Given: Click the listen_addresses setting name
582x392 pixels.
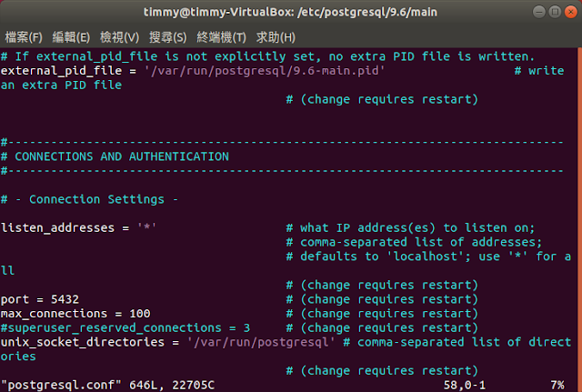Looking at the screenshot, I should 57,227.
